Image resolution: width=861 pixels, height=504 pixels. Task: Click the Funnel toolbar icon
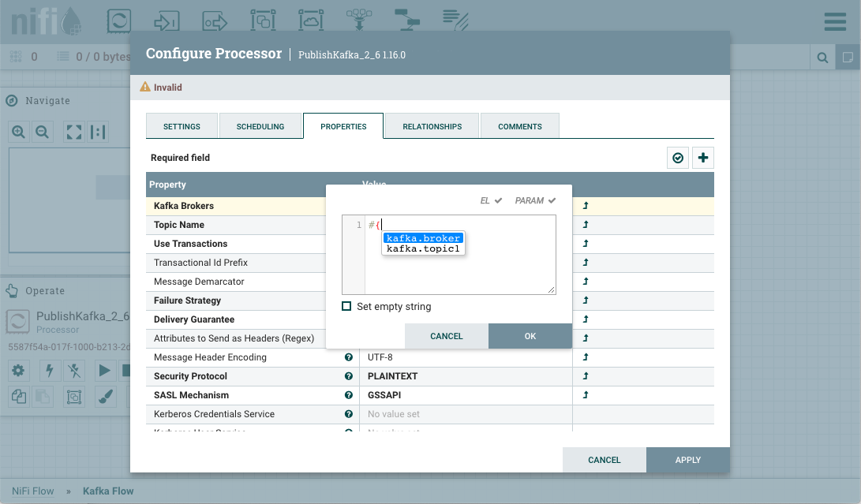pyautogui.click(x=359, y=21)
